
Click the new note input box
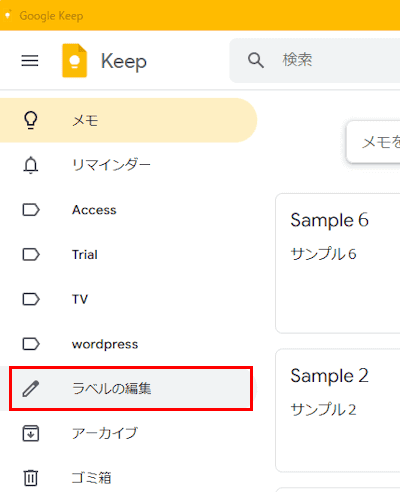coord(373,142)
